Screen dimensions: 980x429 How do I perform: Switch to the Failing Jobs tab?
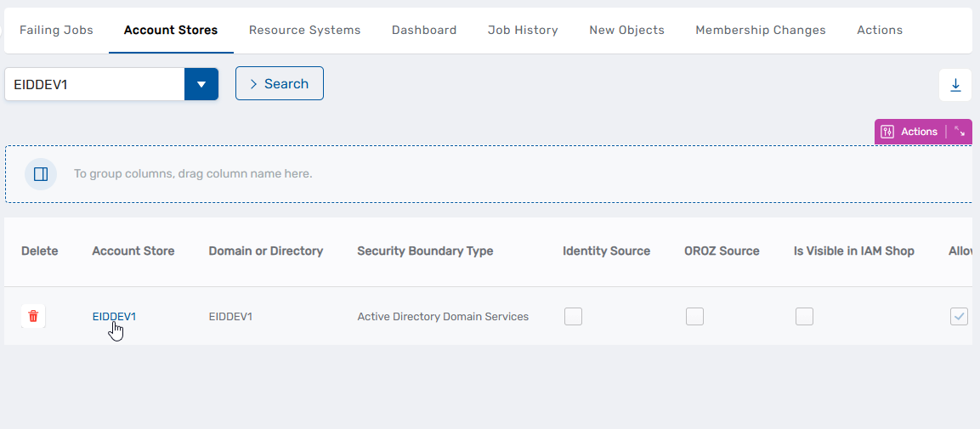pos(56,30)
